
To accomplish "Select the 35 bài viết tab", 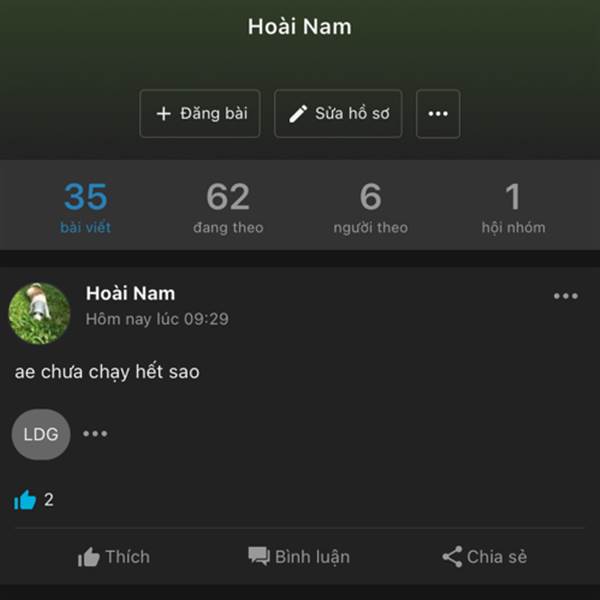I will [x=86, y=207].
